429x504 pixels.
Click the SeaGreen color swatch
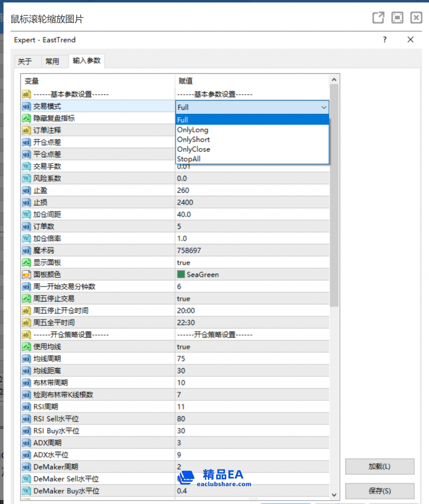(181, 274)
